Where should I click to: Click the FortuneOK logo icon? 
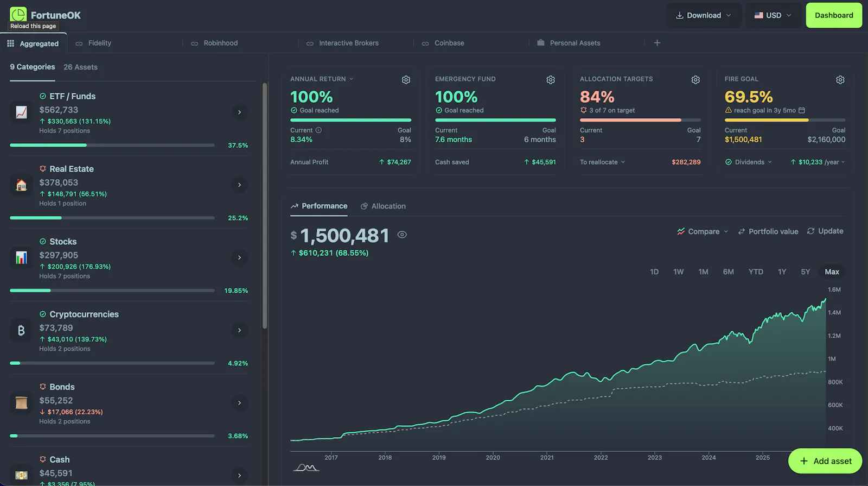18,15
